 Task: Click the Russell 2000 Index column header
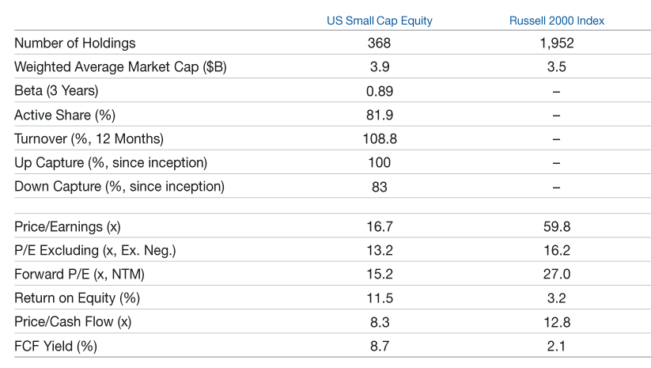point(556,21)
